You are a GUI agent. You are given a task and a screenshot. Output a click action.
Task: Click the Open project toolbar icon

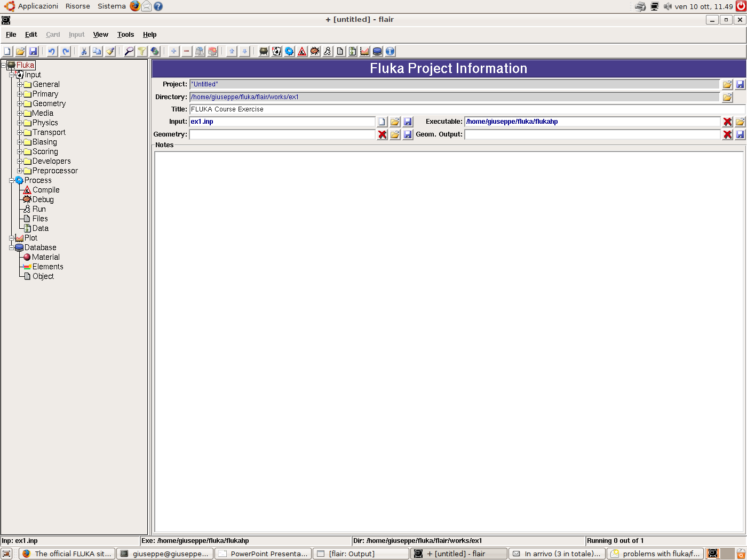click(20, 51)
